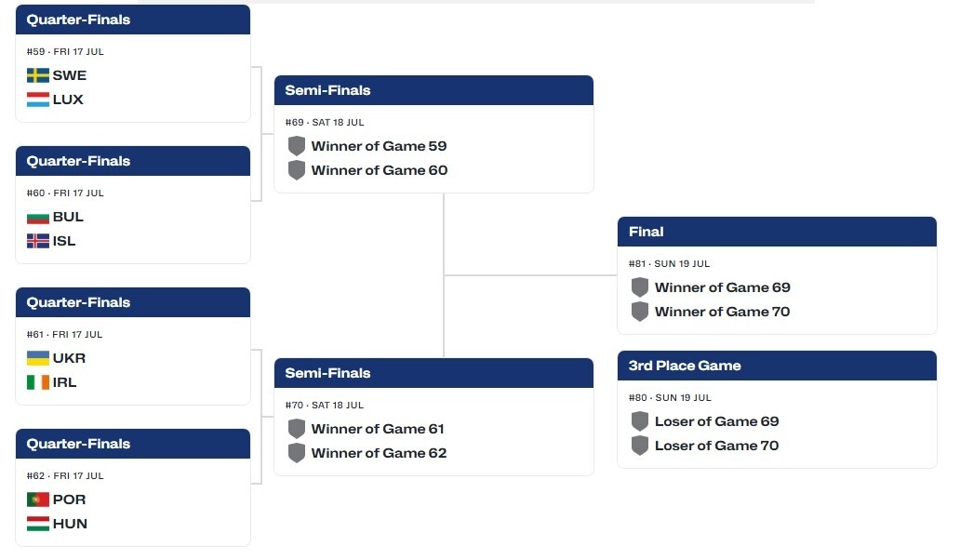Open the Final game #81 card
This screenshot has height=560, width=960.
pyautogui.click(x=777, y=275)
